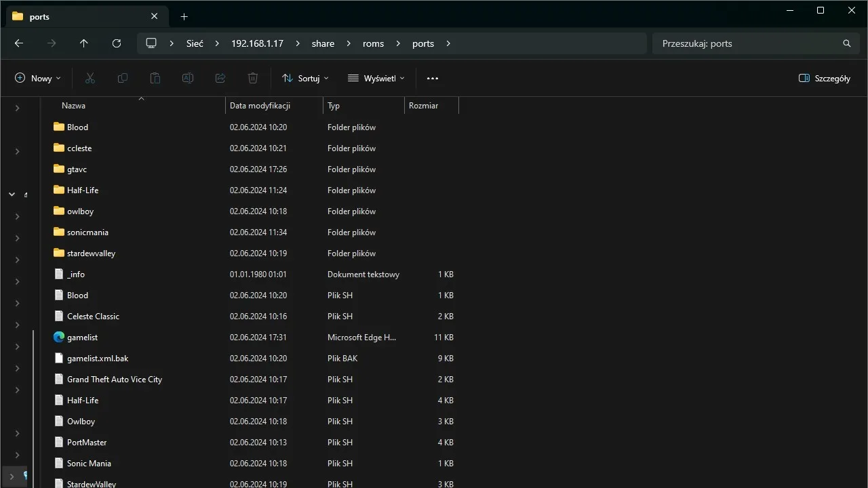Viewport: 868px width, 488px height.
Task: Select the Sonic Mania SH file
Action: click(89, 464)
